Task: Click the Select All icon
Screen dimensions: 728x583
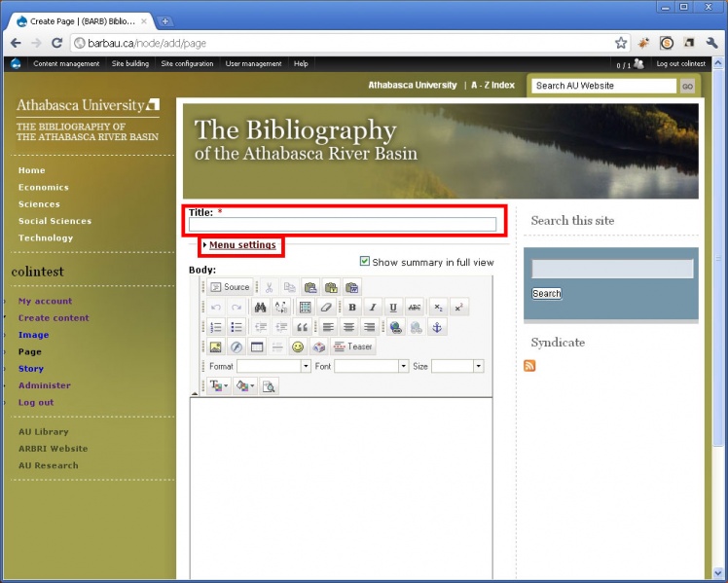Action: 305,307
